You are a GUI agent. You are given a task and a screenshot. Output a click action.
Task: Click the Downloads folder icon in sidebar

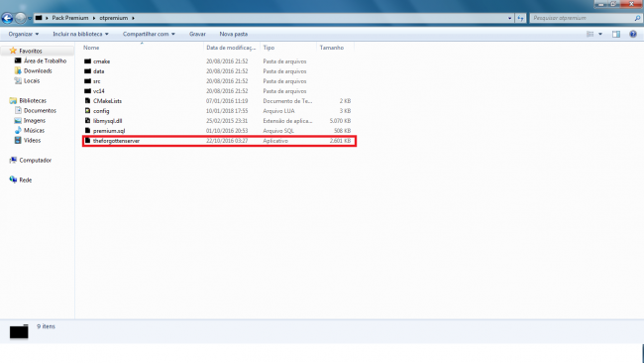[x=18, y=70]
